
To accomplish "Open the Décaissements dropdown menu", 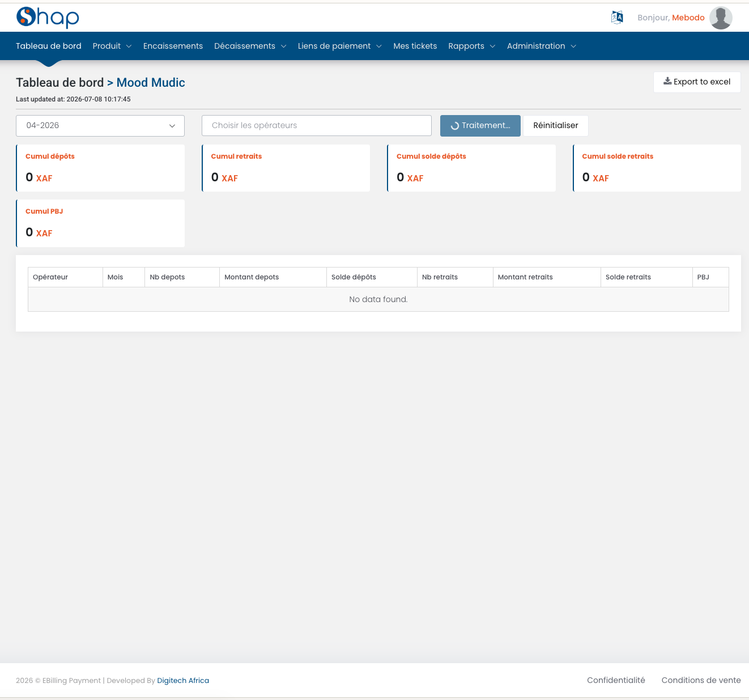I will pyautogui.click(x=250, y=46).
